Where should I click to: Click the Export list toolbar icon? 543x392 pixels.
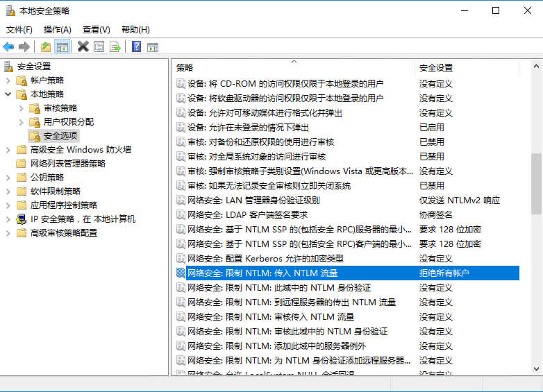pyautogui.click(x=115, y=47)
